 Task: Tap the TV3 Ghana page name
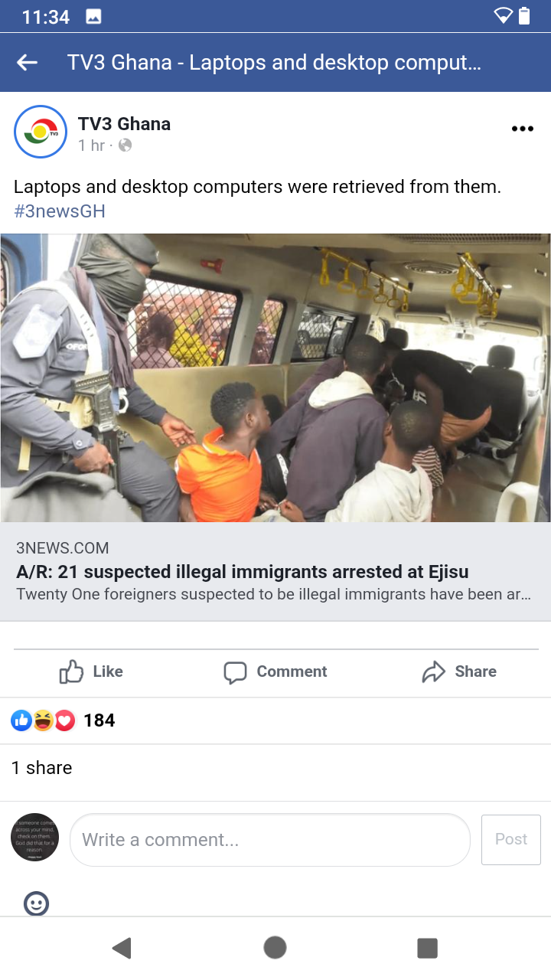pos(124,124)
